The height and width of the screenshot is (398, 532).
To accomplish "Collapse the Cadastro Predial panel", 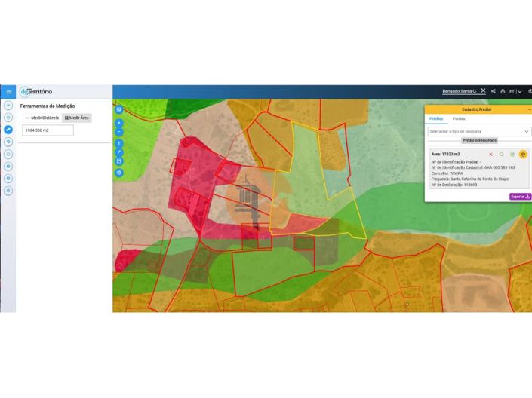I will (x=528, y=109).
